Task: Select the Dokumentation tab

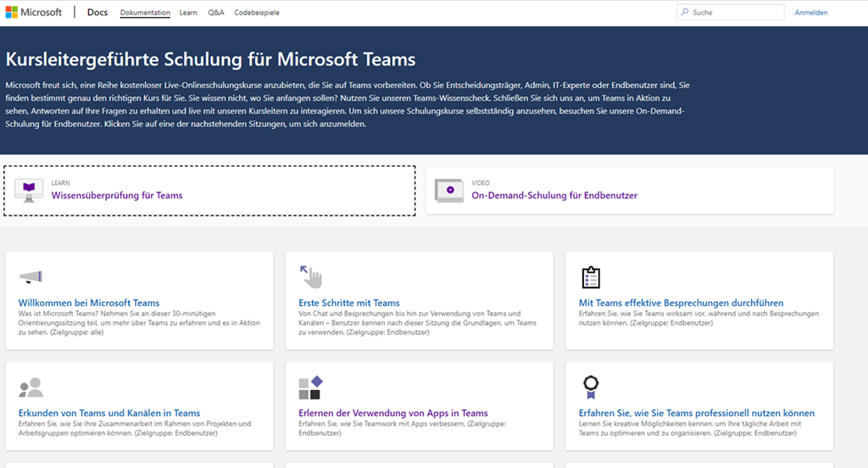Action: click(145, 12)
